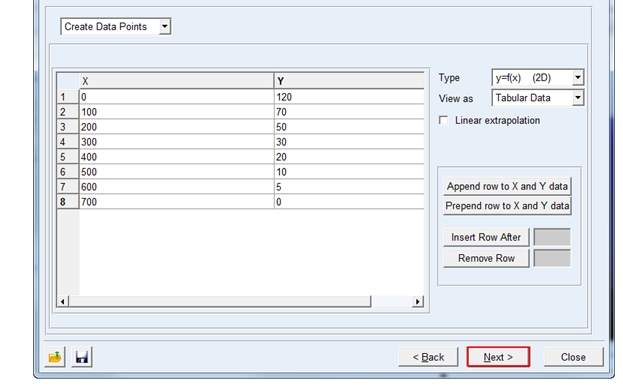Save data with floppy disk icon
623x388 pixels.
pyautogui.click(x=82, y=357)
